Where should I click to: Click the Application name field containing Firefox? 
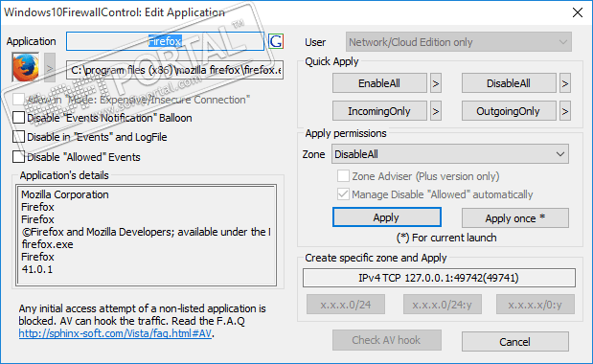pyautogui.click(x=165, y=41)
